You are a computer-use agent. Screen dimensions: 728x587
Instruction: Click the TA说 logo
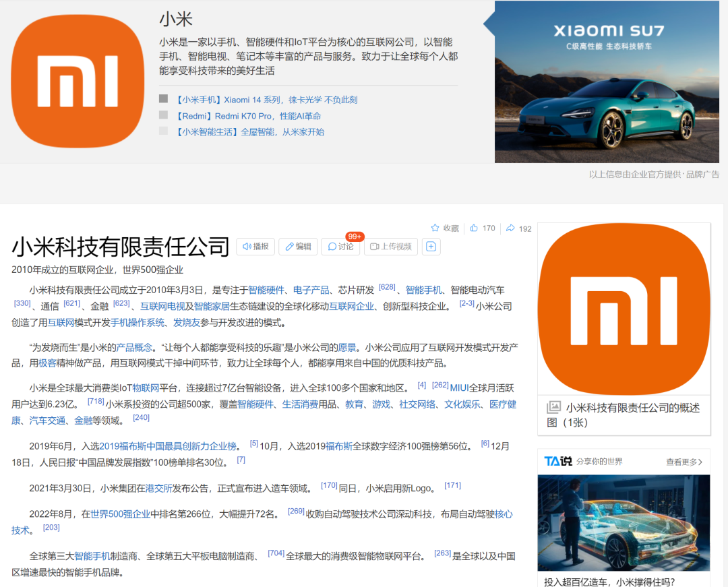coord(558,461)
